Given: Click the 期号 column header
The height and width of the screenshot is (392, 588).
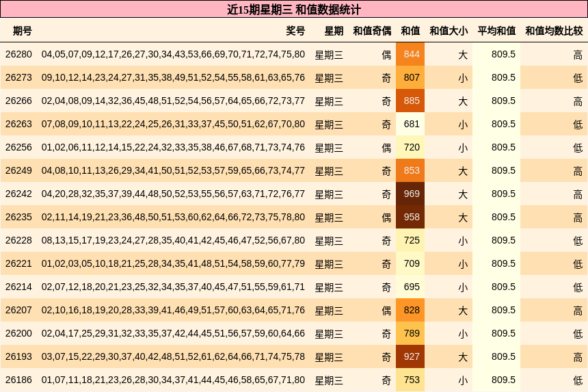Looking at the screenshot, I should (x=22, y=31).
